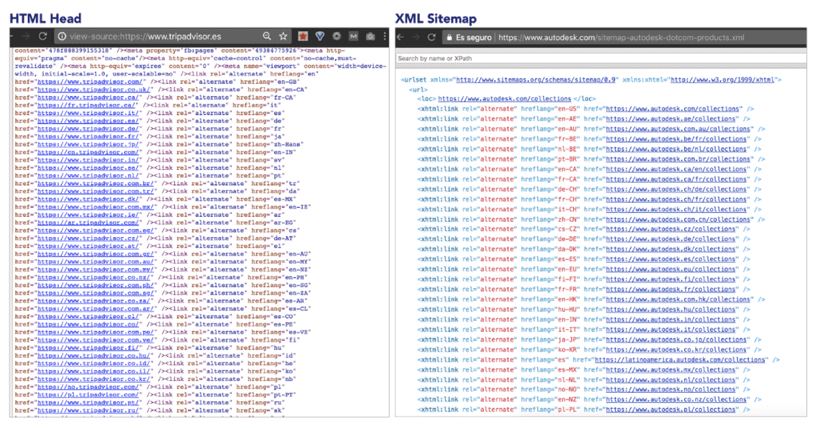This screenshot has height=428, width=819.
Task: Click the Search by name or XPath field
Action: (601, 58)
